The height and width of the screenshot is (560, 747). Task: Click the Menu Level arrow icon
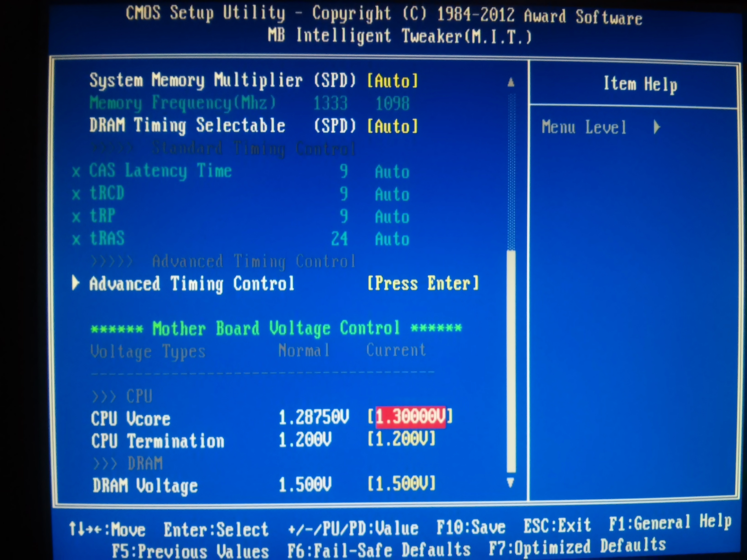[657, 127]
